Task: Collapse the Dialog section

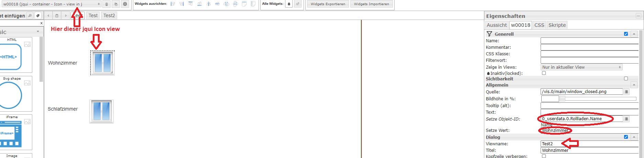Action: 634,137
